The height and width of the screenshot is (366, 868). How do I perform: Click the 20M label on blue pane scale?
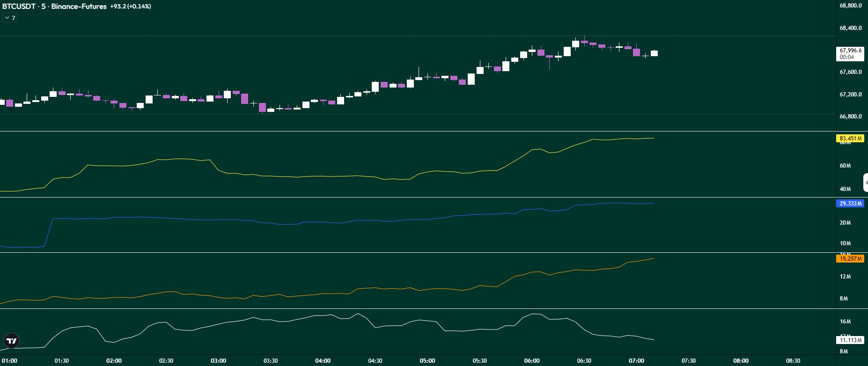pyautogui.click(x=845, y=223)
